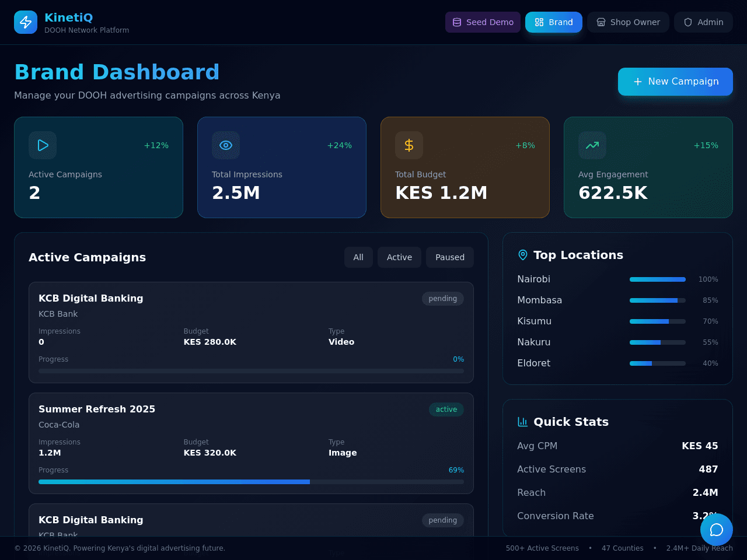
Task: Click the Reach 2.4M value
Action: tap(706, 492)
